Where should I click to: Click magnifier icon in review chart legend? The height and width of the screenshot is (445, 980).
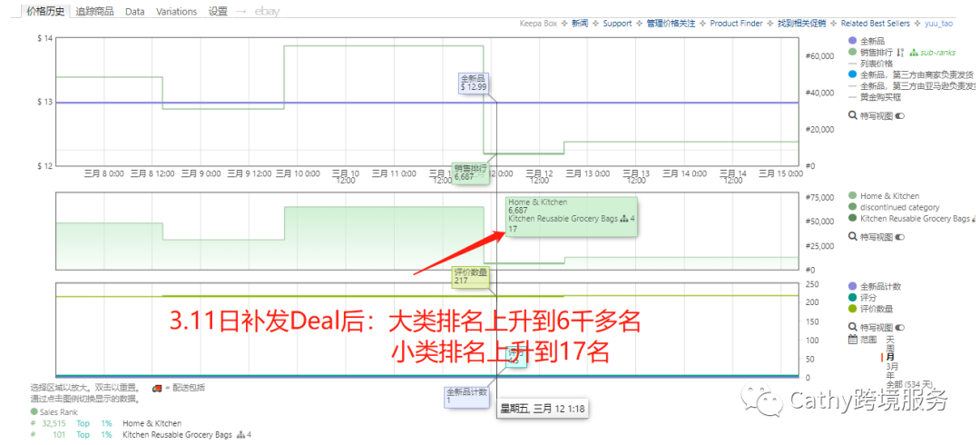point(851,327)
